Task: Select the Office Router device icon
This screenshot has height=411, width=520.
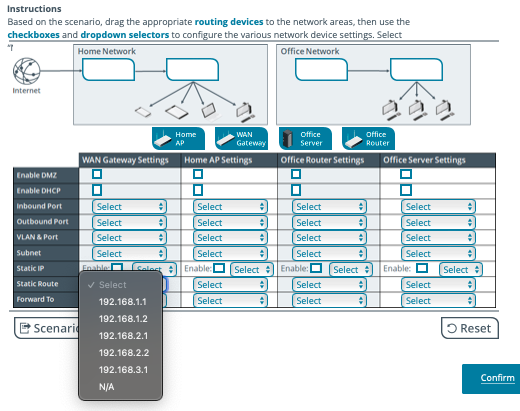Action: coord(368,139)
